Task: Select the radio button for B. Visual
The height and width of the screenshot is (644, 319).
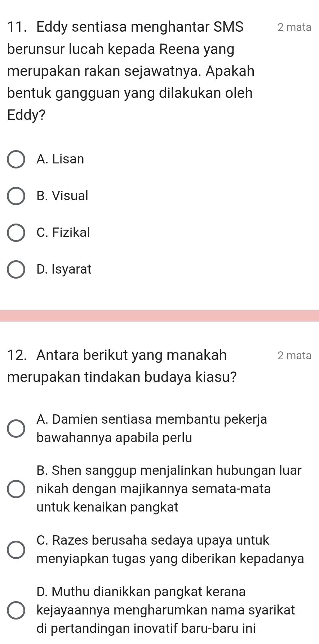Action: [16, 196]
